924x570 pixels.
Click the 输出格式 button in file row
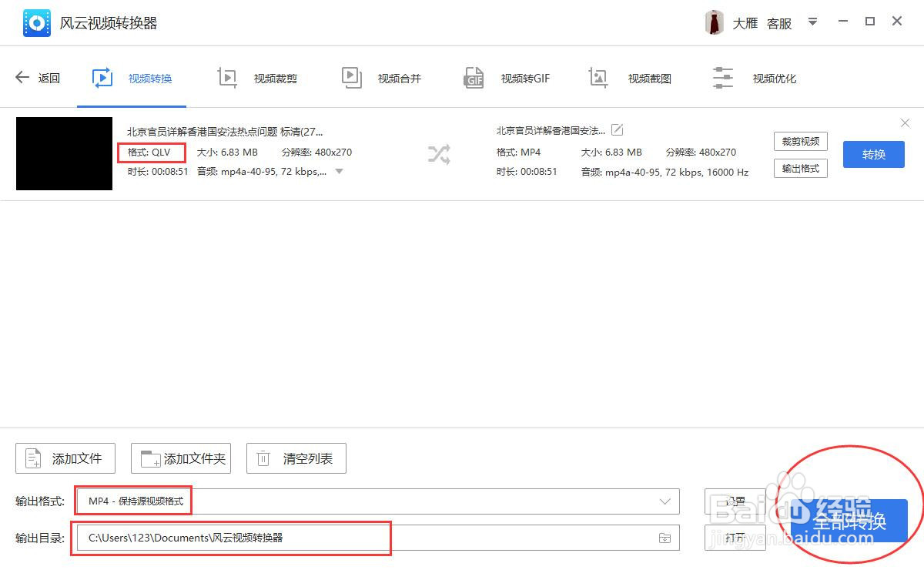(x=801, y=168)
